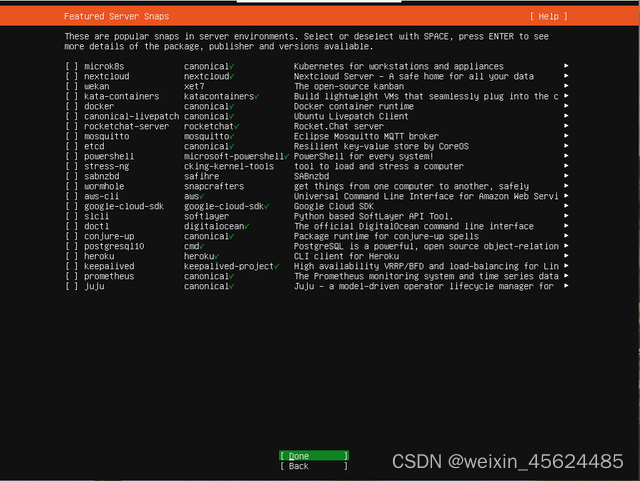640x481 pixels.
Task: Enable the postgresql10 snap checkbox
Action: pyautogui.click(x=71, y=246)
